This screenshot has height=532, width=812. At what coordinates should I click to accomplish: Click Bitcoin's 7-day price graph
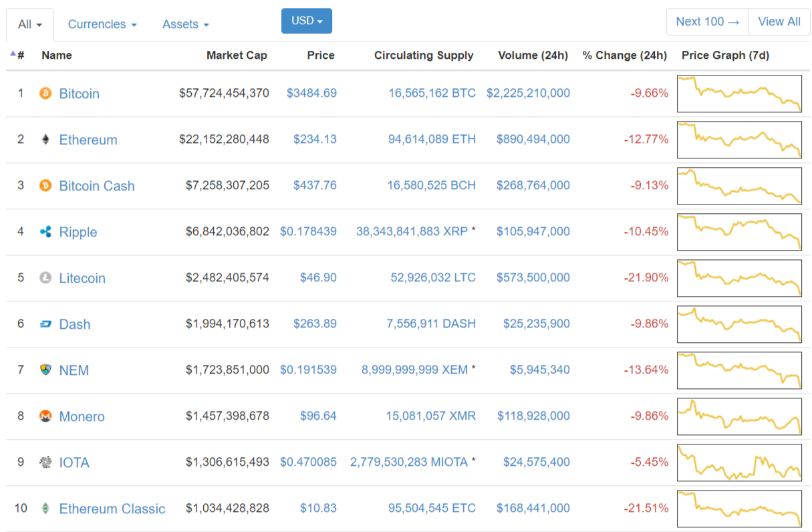pyautogui.click(x=739, y=94)
